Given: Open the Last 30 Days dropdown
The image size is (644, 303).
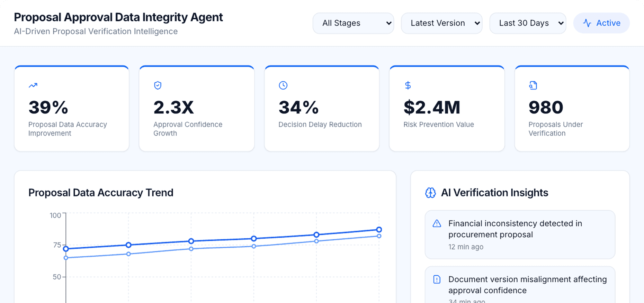Looking at the screenshot, I should coord(528,23).
